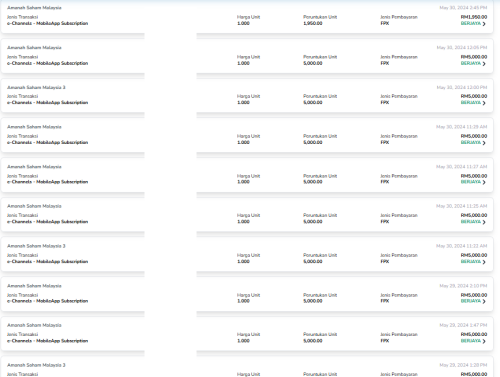500x377 pixels.
Task: Select the RM1,950.00 amount in first transaction
Action: (474, 17)
